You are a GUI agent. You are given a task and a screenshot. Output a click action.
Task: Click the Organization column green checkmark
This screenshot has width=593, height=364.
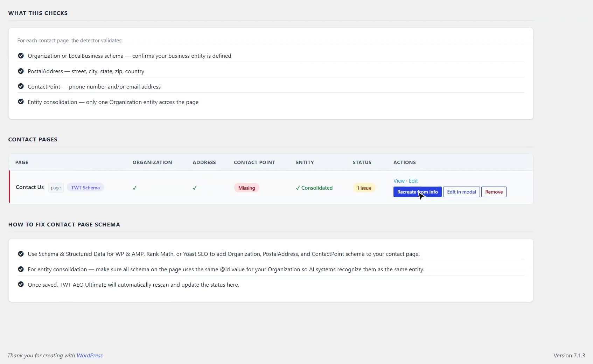point(134,188)
